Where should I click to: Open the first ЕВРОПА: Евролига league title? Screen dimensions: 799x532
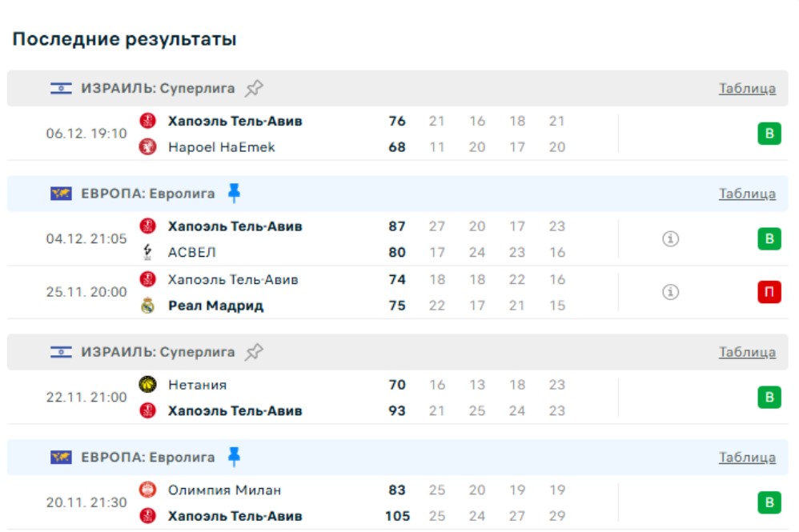point(148,193)
